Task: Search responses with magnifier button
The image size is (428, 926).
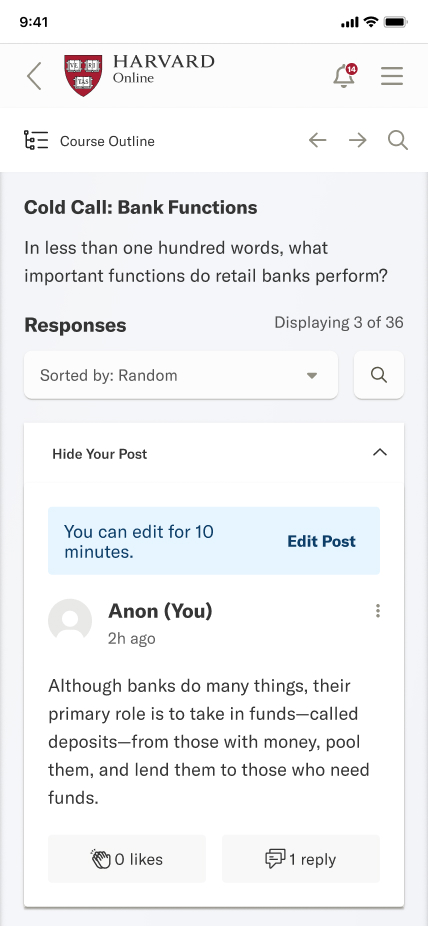Action: (x=379, y=375)
